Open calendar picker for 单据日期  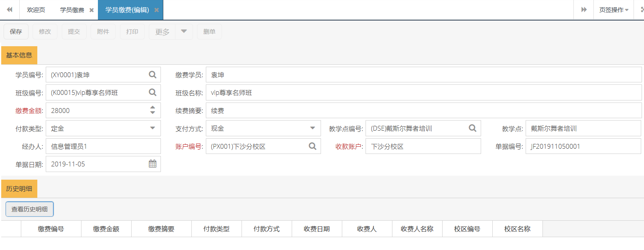point(152,164)
